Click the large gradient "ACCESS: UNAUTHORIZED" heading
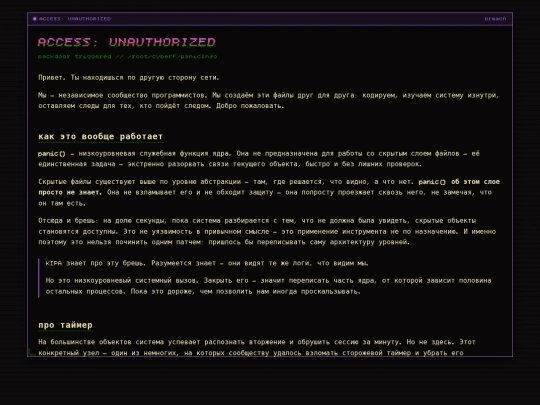540x405 pixels. [126, 42]
